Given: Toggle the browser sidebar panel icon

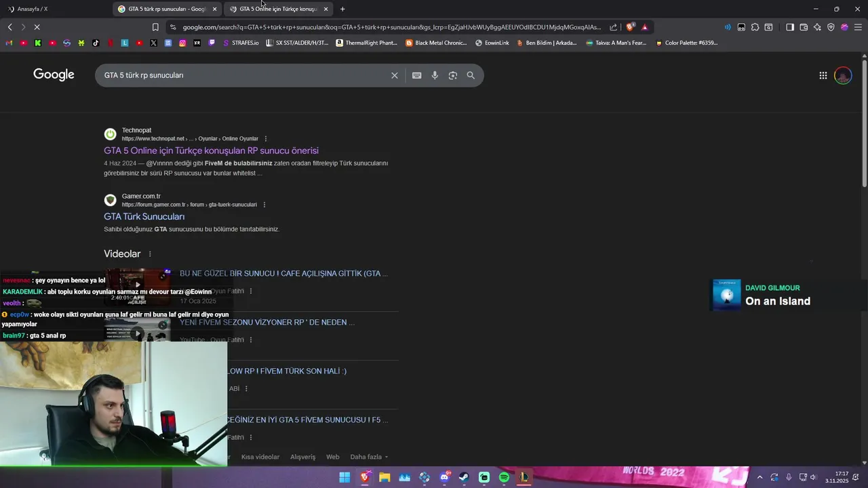Looking at the screenshot, I should [x=790, y=27].
